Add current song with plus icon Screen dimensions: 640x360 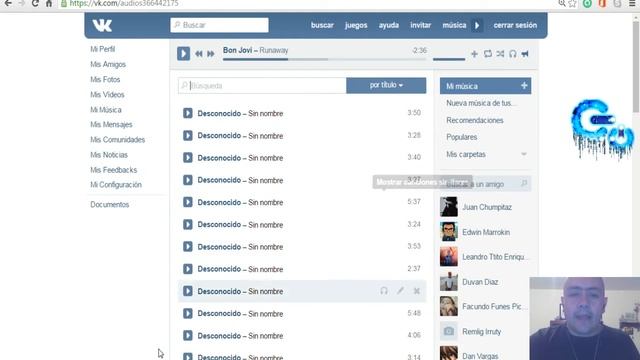click(x=474, y=54)
